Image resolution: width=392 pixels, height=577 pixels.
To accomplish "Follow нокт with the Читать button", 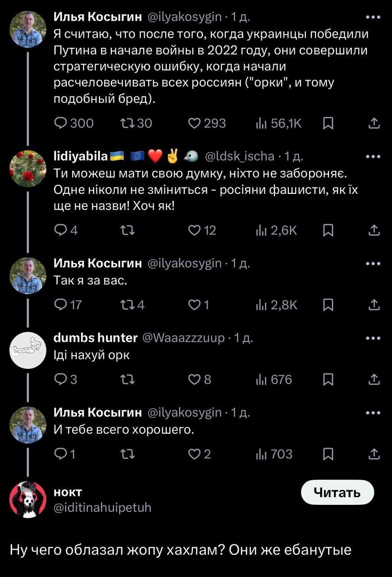I will pyautogui.click(x=337, y=492).
